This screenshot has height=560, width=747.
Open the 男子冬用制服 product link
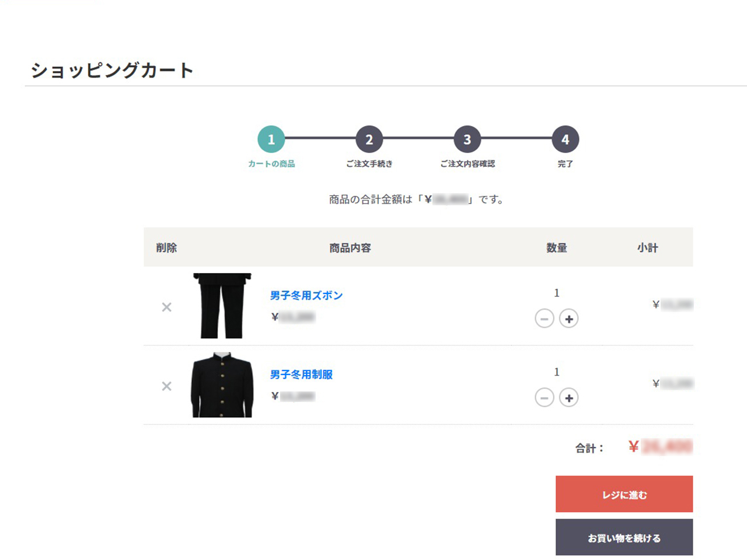pyautogui.click(x=301, y=374)
